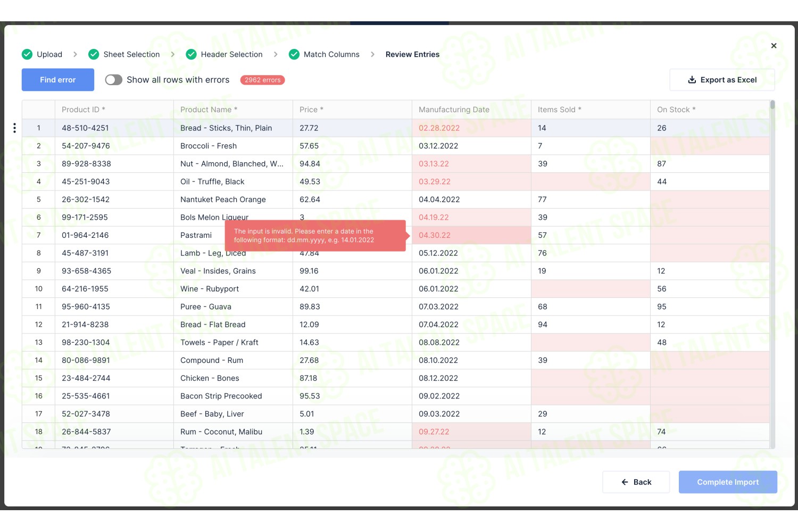Click date cell 09.03.2022
The image size is (798, 532).
pyautogui.click(x=471, y=414)
